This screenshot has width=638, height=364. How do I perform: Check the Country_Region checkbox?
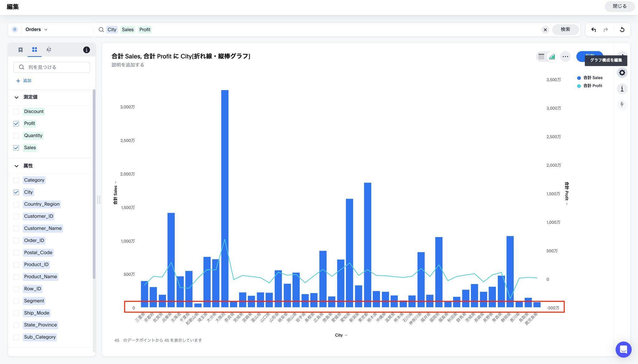pos(16,204)
